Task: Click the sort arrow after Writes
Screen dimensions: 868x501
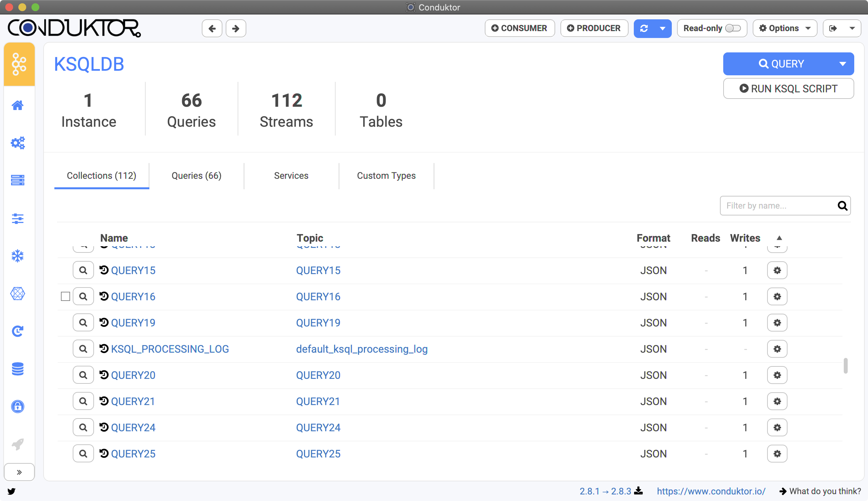Action: point(779,238)
